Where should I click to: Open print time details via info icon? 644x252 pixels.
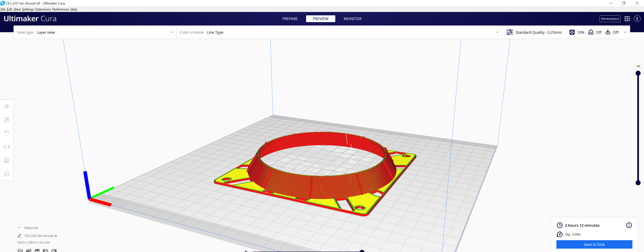point(629,225)
